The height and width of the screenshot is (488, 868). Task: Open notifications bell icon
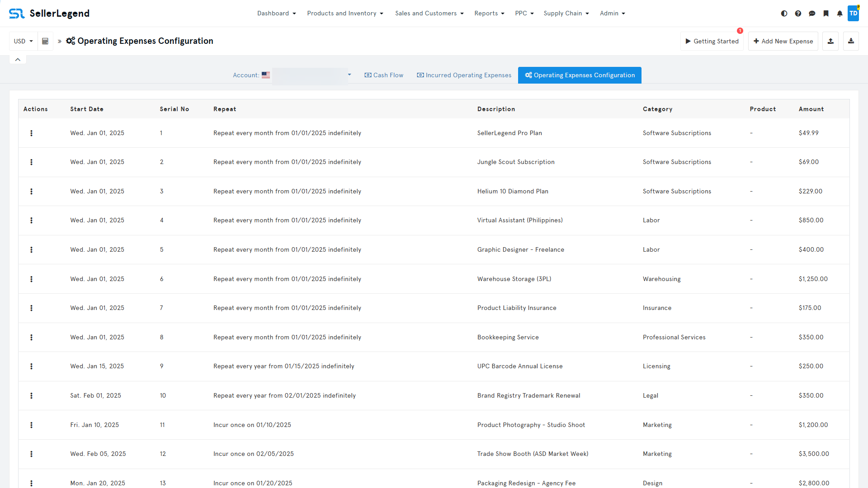(840, 14)
